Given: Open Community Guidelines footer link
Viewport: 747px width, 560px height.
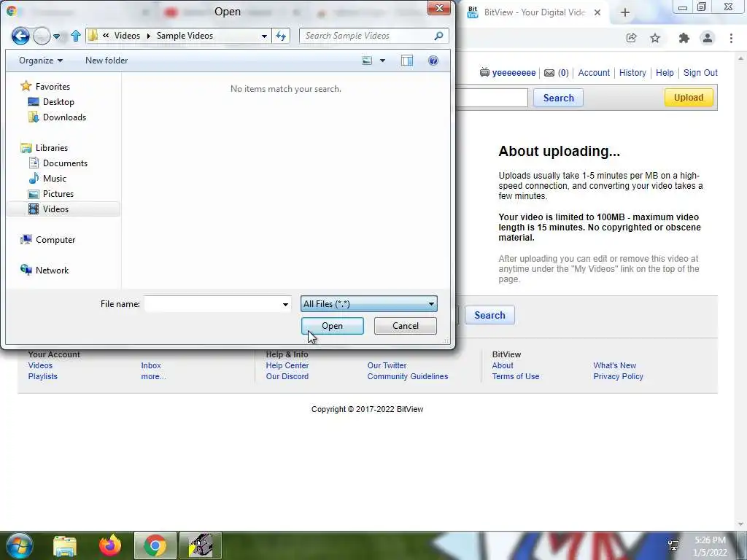Looking at the screenshot, I should (407, 377).
